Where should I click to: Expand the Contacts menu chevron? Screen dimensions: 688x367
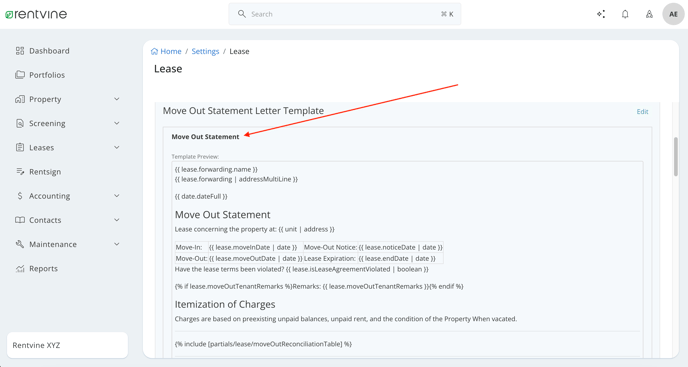pos(117,220)
